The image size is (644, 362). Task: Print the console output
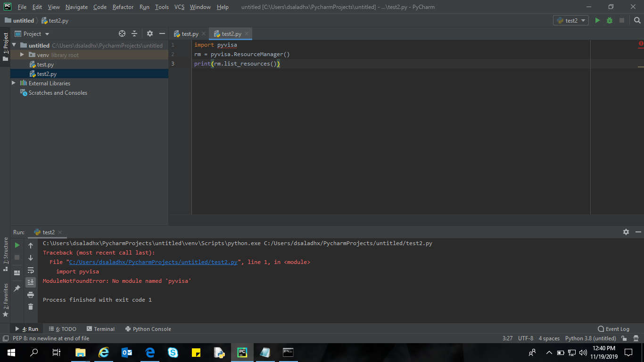click(31, 295)
